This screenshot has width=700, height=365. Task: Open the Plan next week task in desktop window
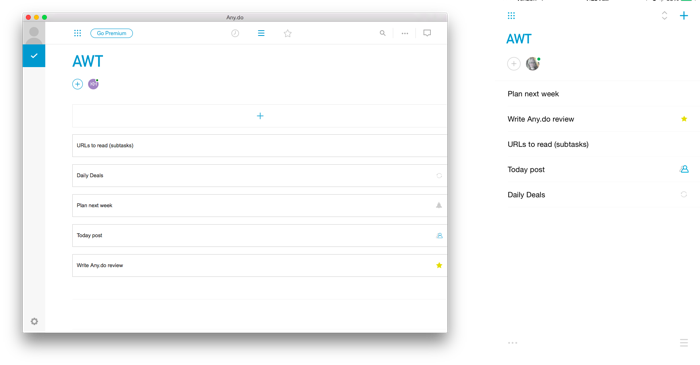point(260,205)
